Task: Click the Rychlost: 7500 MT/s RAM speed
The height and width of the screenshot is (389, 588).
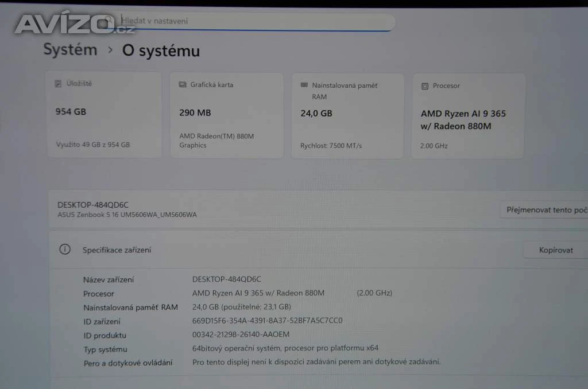Action: [x=331, y=146]
